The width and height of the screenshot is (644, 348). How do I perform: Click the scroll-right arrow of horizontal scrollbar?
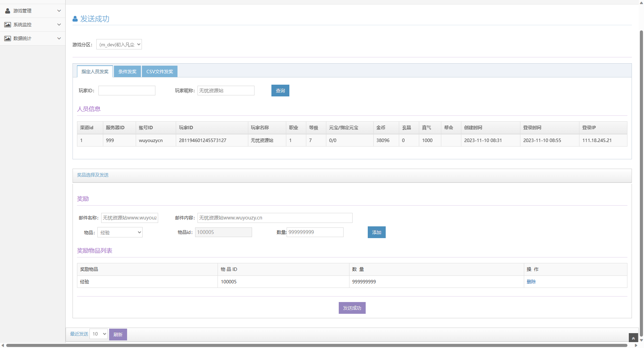[x=636, y=345]
